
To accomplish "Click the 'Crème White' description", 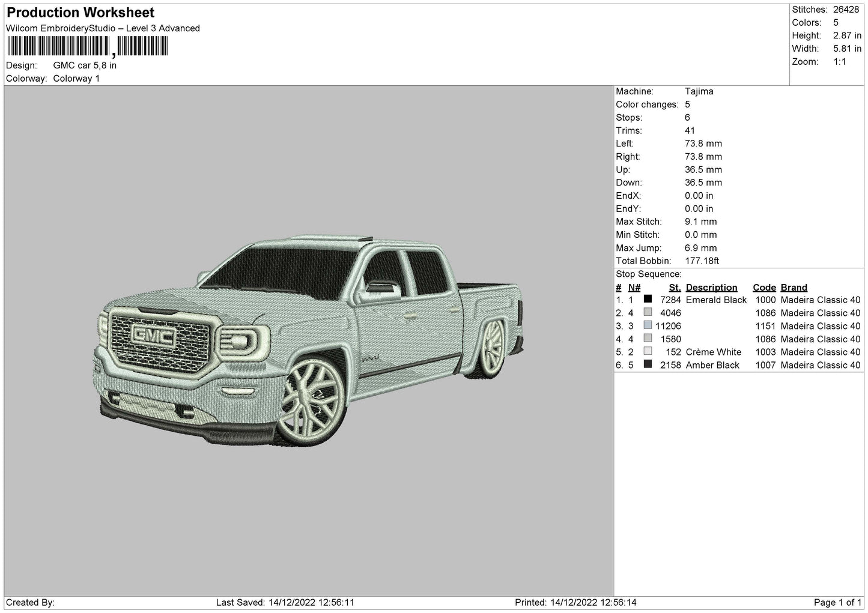I will pyautogui.click(x=714, y=352).
